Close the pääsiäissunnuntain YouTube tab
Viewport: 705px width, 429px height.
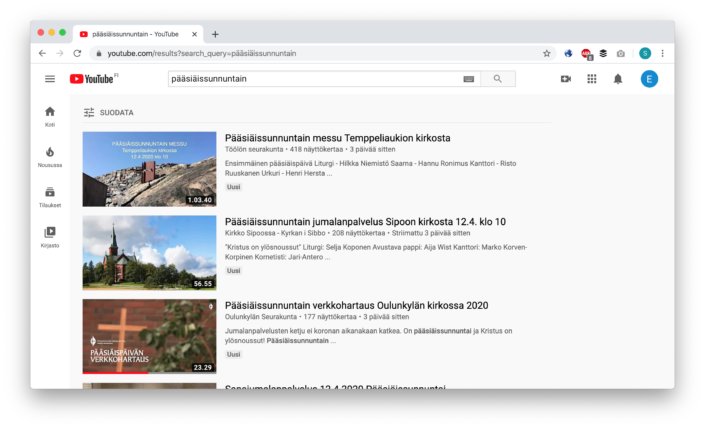[194, 34]
